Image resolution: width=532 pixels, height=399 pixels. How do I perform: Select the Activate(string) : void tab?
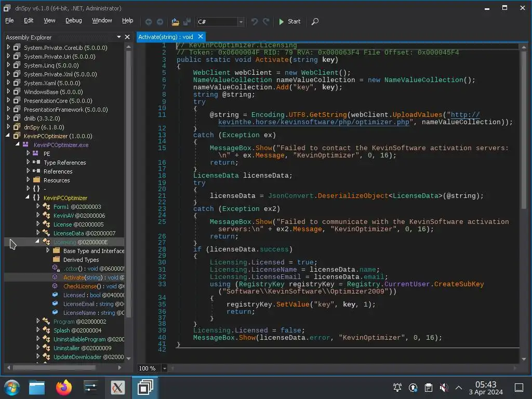(x=166, y=37)
